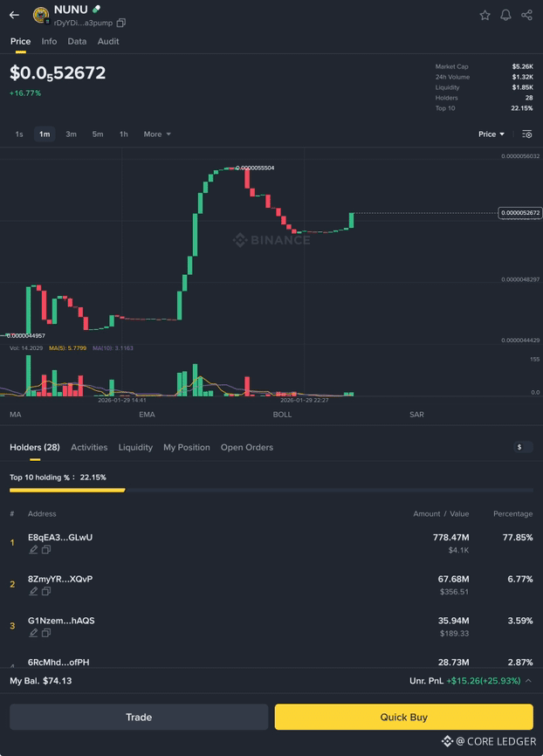Click the 24h Volume $1.32K value

pos(522,77)
